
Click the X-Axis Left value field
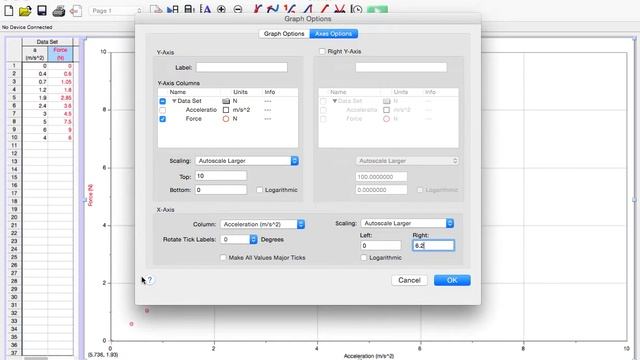(x=380, y=245)
